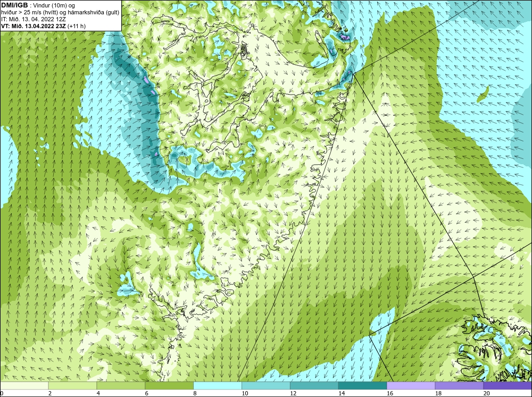Click the 6–8 m/s dark green legend swatch
Image resolution: width=532 pixels, height=397 pixels.
tap(169, 385)
